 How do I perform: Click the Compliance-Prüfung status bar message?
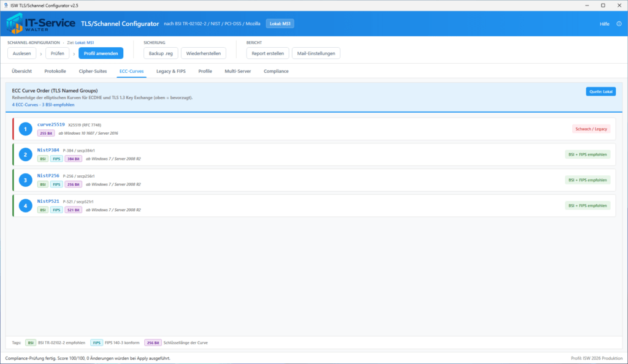click(88, 358)
